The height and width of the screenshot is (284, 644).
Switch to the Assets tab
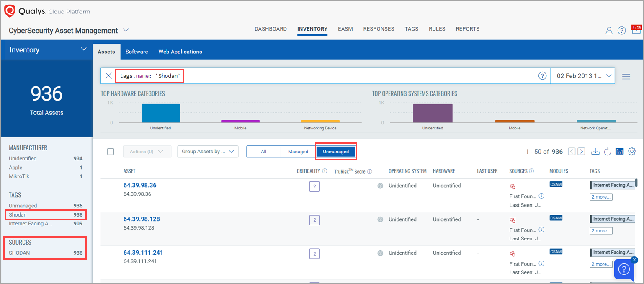(x=106, y=52)
